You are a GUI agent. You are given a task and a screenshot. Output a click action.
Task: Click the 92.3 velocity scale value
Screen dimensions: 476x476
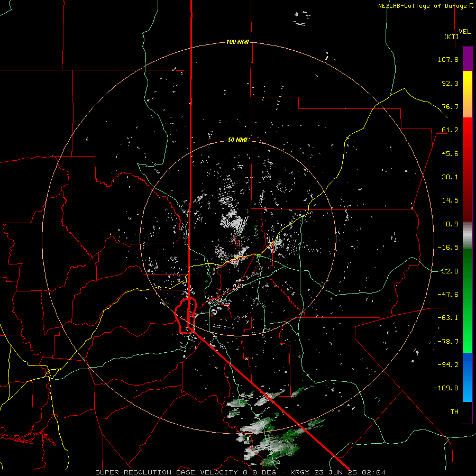click(450, 83)
